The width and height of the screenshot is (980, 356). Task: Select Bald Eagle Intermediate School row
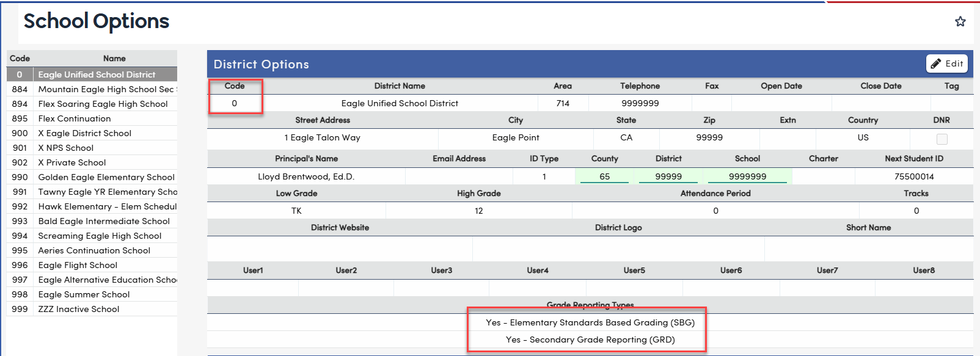point(92,221)
